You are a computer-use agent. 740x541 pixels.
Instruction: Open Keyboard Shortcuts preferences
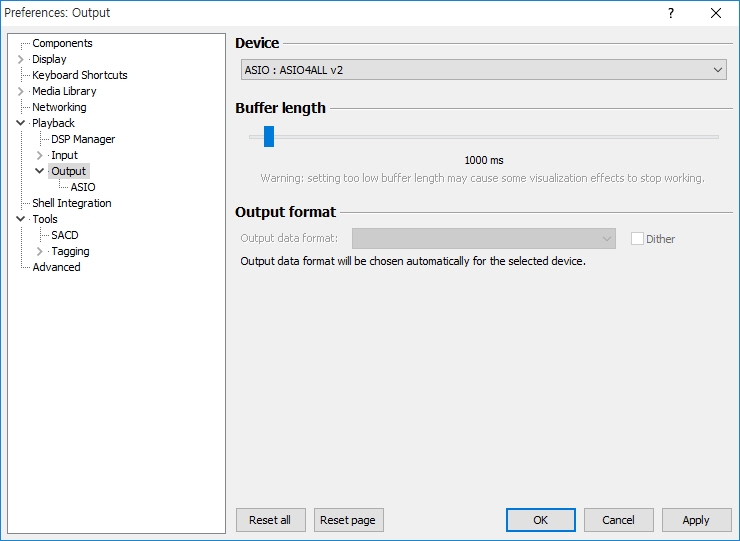coord(79,75)
